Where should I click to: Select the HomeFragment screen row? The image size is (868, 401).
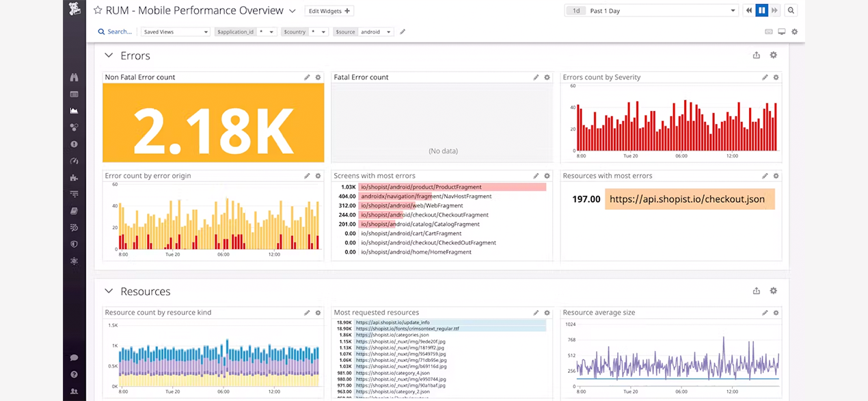[442, 252]
